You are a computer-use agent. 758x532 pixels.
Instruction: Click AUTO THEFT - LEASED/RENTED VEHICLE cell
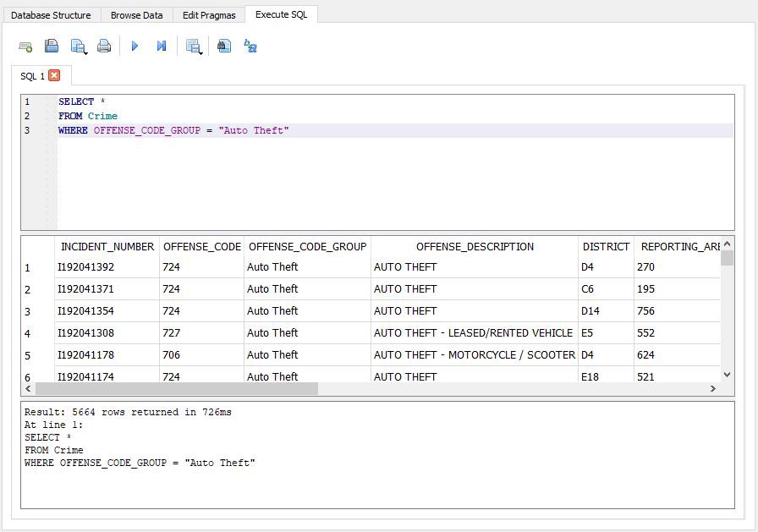475,333
